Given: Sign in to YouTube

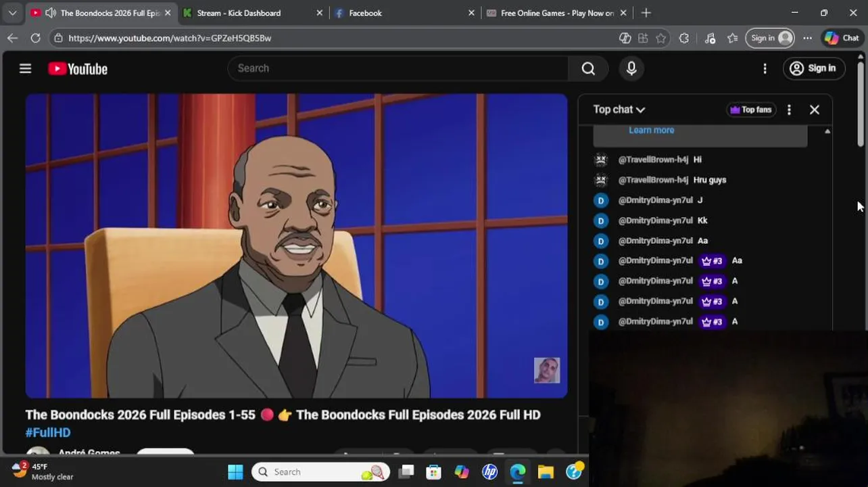Looking at the screenshot, I should [x=813, y=68].
